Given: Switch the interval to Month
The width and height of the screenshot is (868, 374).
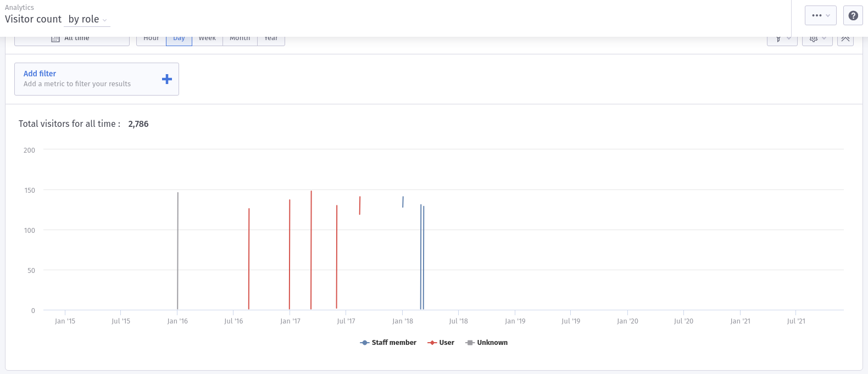Looking at the screenshot, I should (x=240, y=39).
